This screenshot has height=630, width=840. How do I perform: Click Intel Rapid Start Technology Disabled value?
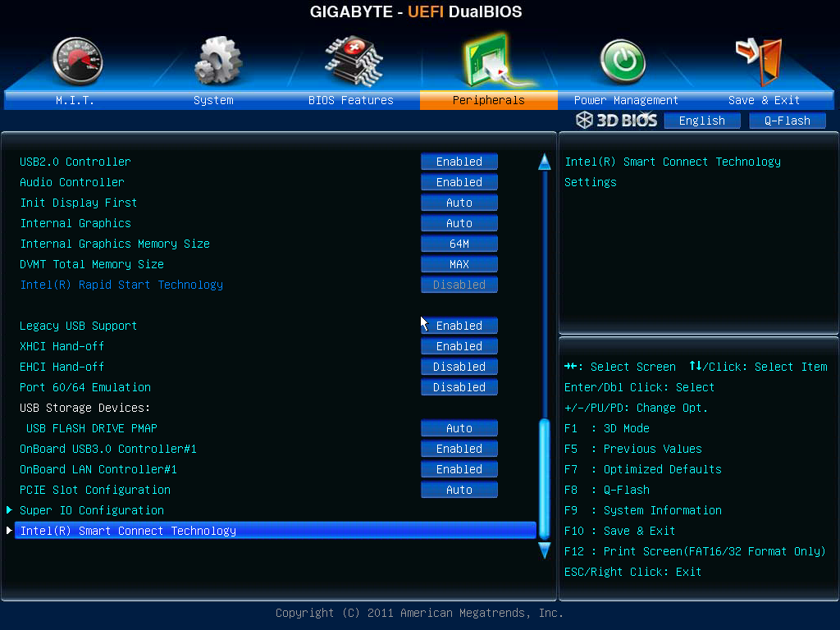click(x=459, y=285)
